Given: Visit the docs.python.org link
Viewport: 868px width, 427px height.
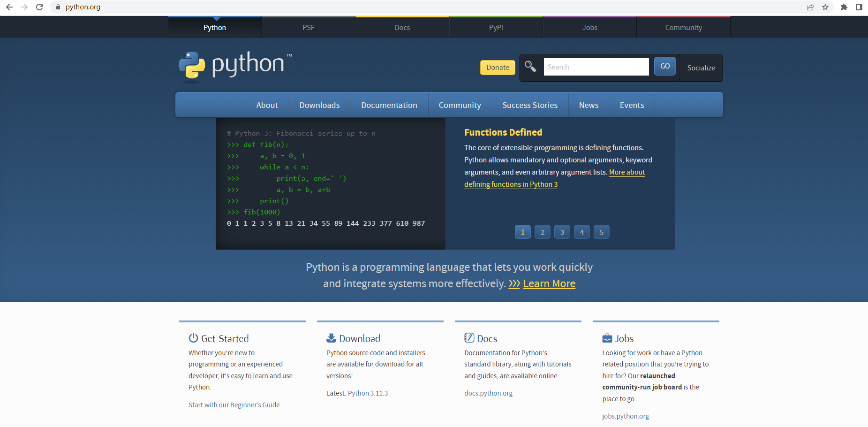Looking at the screenshot, I should [489, 393].
